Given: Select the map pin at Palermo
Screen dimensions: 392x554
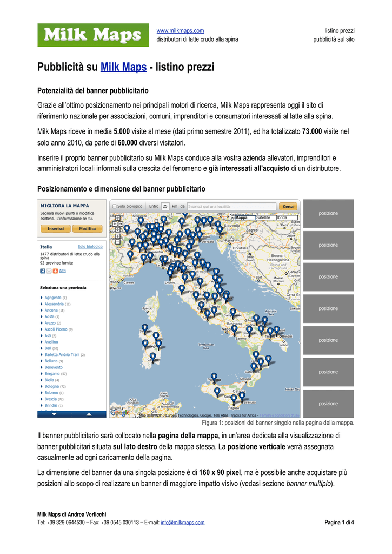Looking at the screenshot, I should click(214, 377).
